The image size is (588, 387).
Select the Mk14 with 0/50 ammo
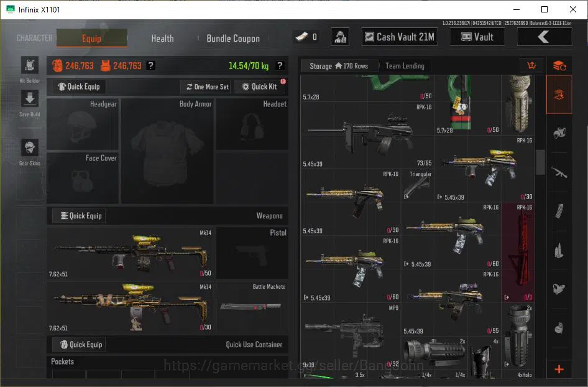pos(130,253)
